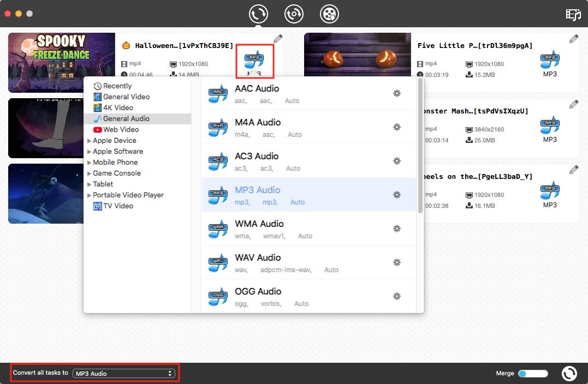Open the film reel burn tab icon
The image size is (588, 384).
point(329,14)
